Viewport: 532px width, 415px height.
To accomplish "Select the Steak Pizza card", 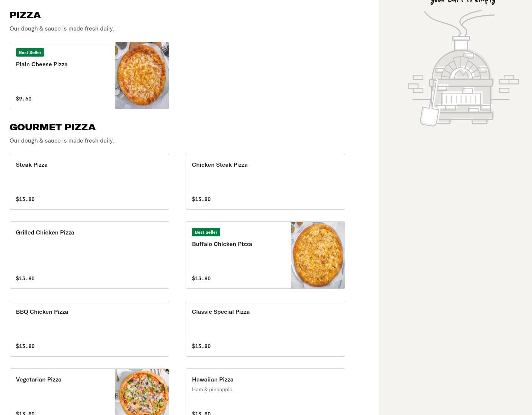I will click(89, 182).
